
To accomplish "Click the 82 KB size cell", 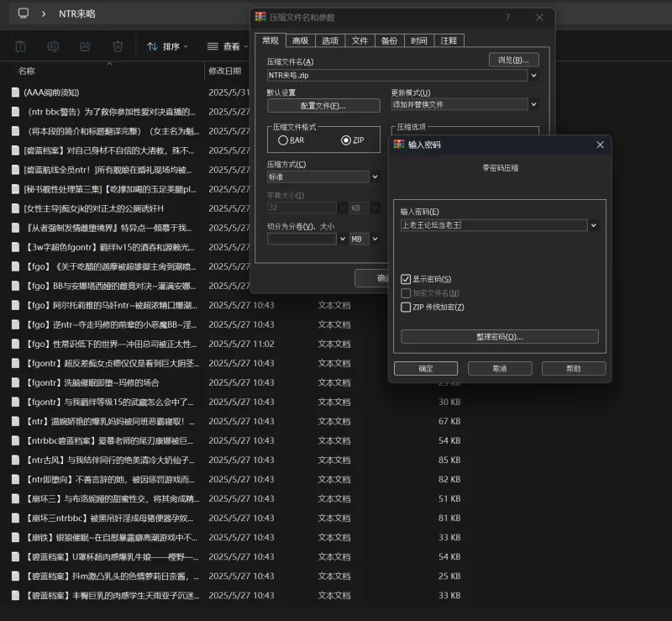I will click(449, 479).
